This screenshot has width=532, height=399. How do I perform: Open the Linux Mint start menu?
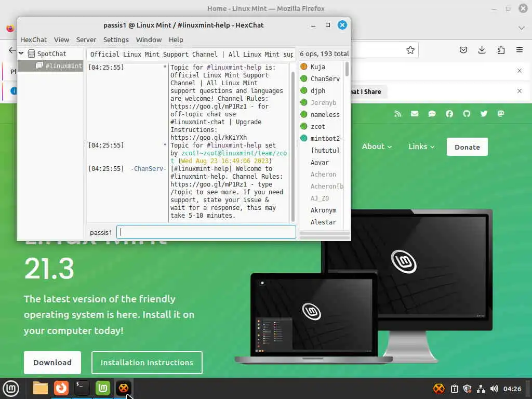pyautogui.click(x=10, y=389)
